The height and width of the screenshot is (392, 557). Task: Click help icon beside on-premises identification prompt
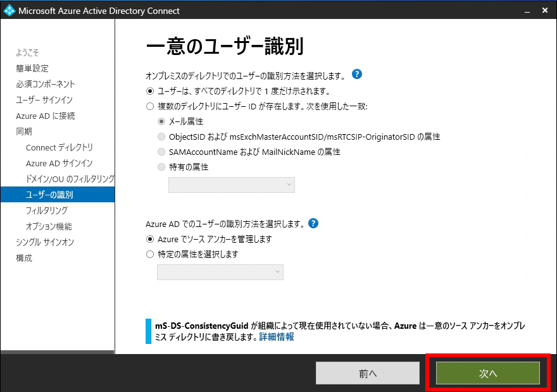pos(356,74)
